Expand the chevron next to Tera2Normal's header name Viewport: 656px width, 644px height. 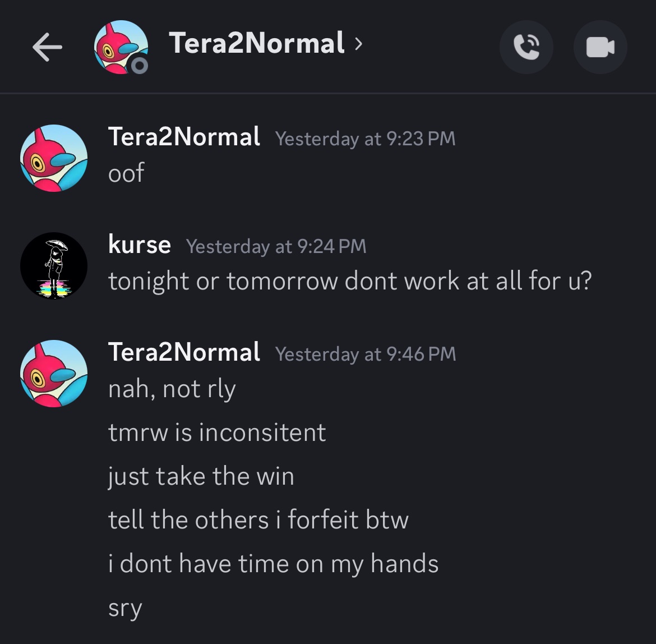coord(359,43)
